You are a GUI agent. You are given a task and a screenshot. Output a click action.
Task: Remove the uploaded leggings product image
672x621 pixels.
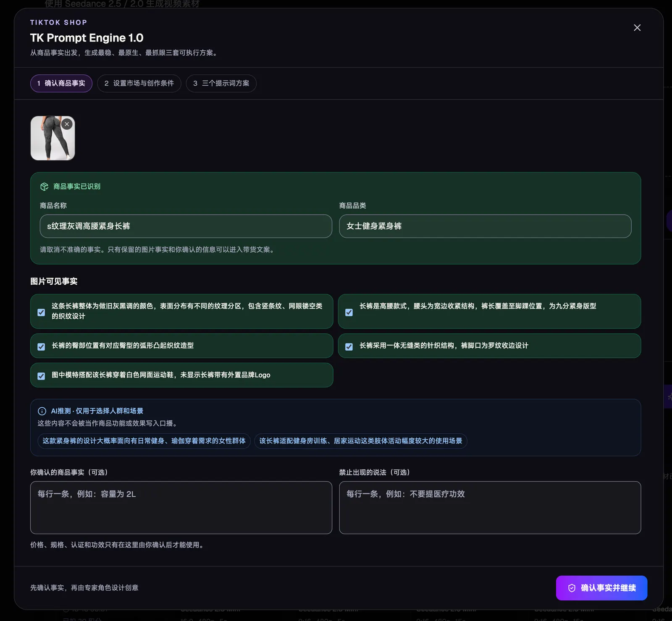[67, 124]
